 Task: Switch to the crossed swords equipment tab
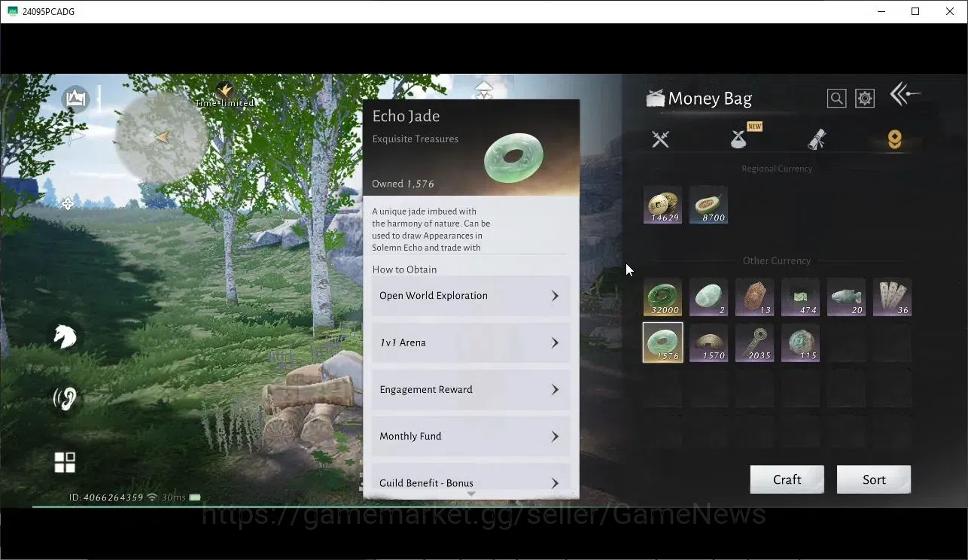661,138
